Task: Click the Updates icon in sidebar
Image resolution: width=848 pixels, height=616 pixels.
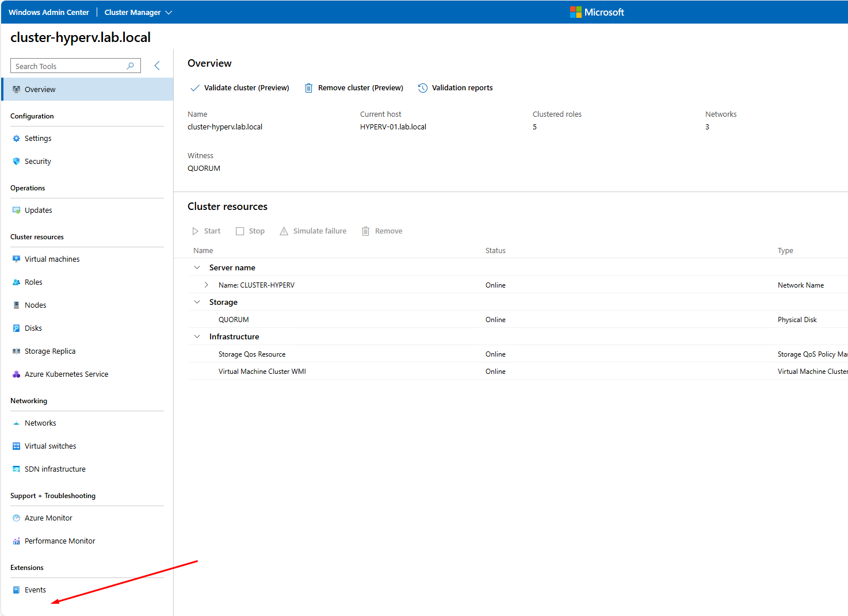Action: pyautogui.click(x=16, y=211)
